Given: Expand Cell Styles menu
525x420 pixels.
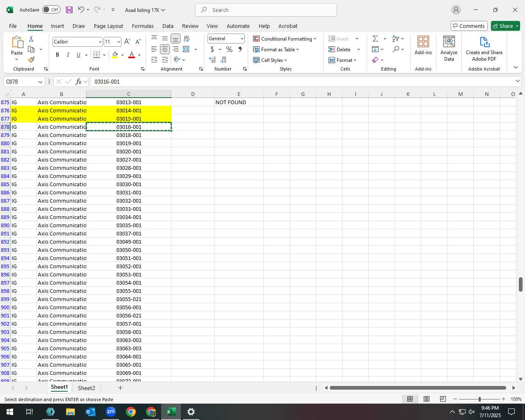Looking at the screenshot, I should (x=270, y=60).
